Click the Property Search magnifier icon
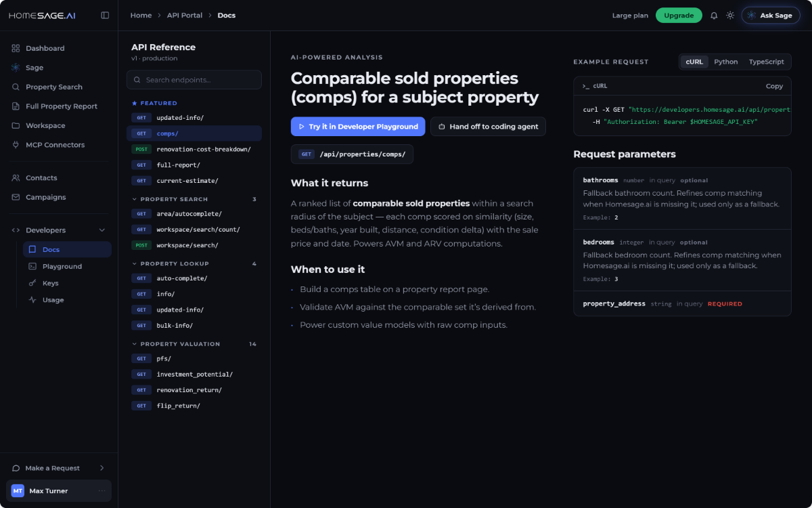The image size is (812, 508). 16,87
